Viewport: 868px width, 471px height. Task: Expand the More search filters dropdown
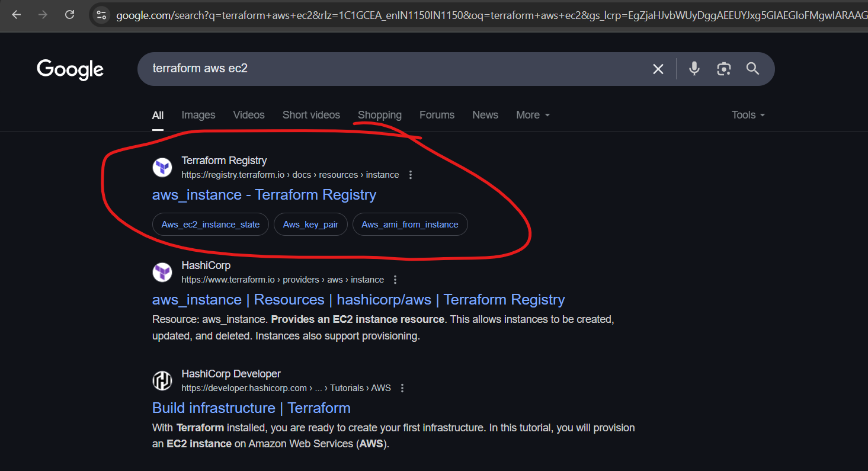(x=533, y=115)
